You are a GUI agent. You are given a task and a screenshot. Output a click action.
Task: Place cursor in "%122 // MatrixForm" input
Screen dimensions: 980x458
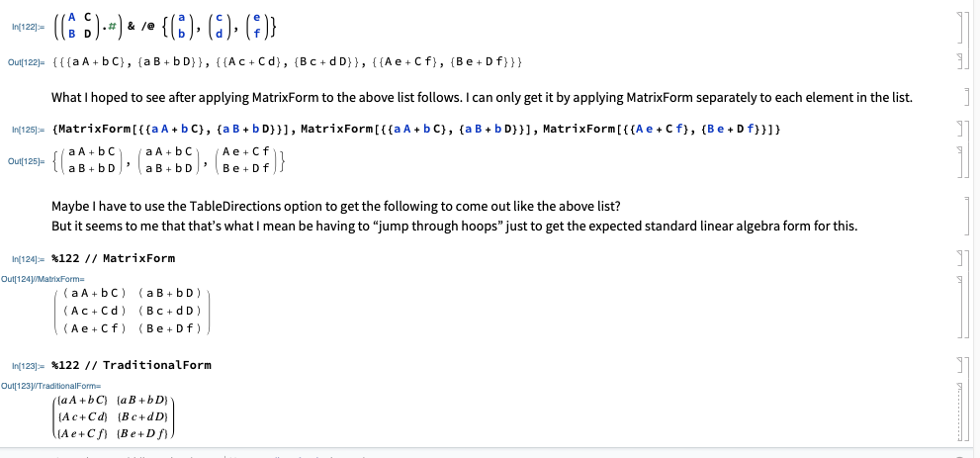point(119,258)
